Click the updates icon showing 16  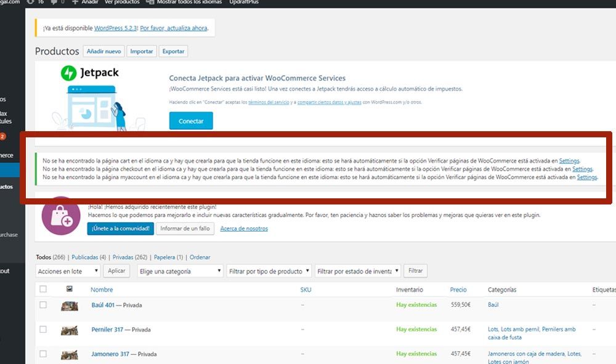click(34, 2)
